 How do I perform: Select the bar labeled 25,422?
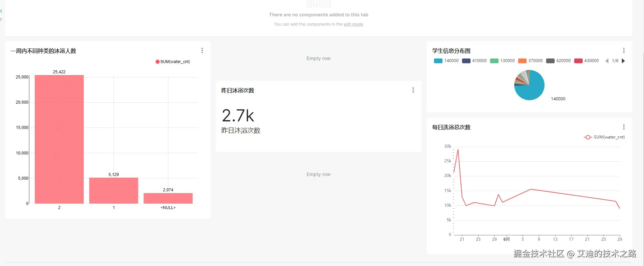(x=59, y=139)
